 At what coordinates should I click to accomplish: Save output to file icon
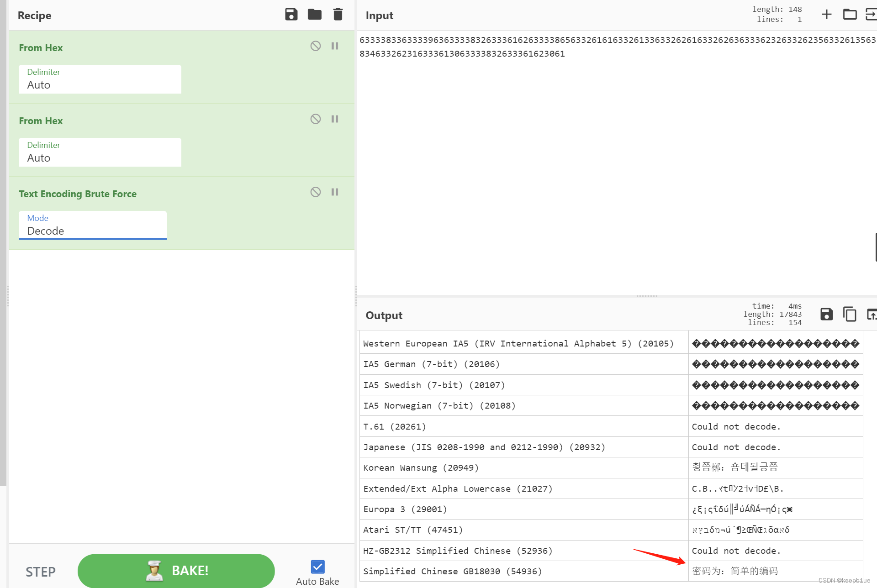[827, 314]
